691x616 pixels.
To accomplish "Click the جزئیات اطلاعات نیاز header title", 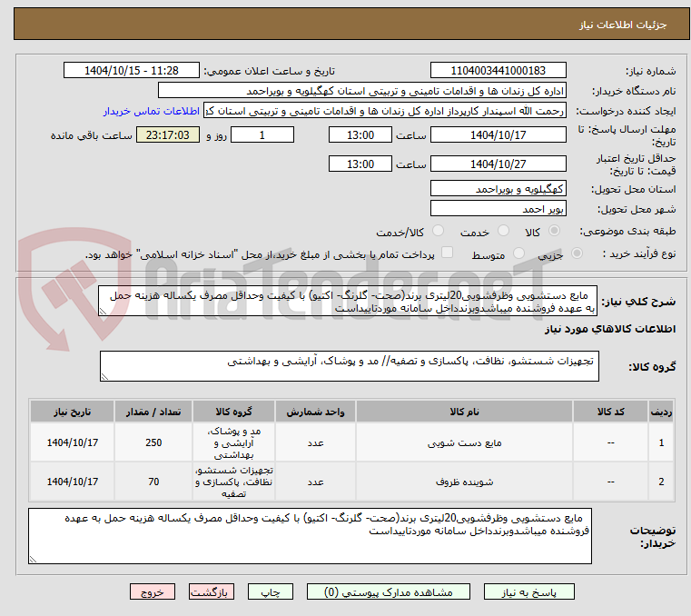I will (x=623, y=25).
